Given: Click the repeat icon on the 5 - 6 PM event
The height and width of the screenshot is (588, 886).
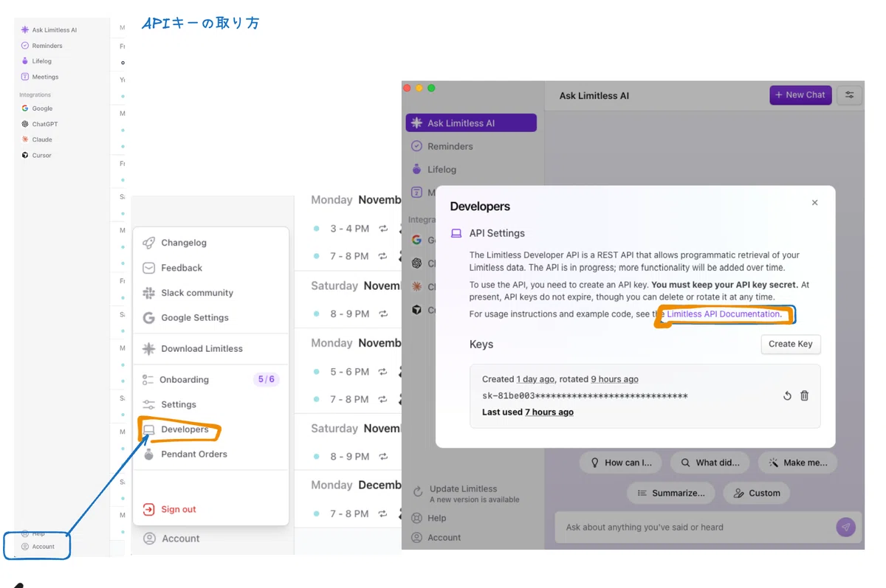Looking at the screenshot, I should (383, 372).
